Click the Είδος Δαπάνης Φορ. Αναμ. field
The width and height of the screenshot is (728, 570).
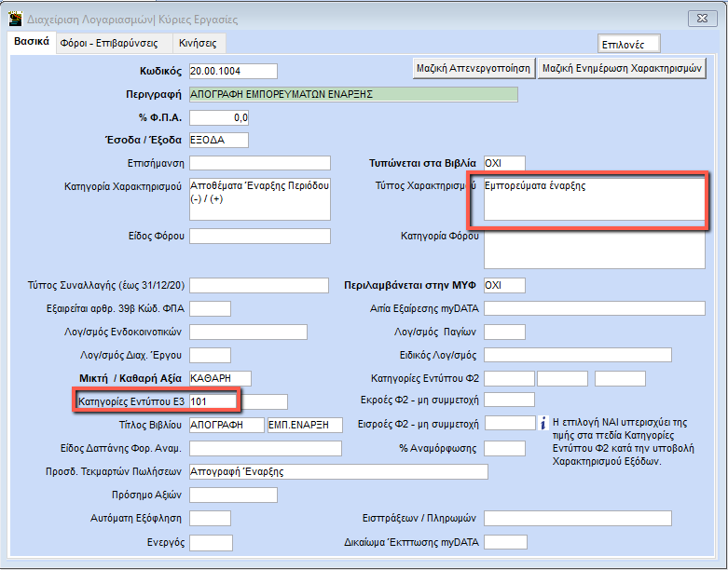point(265,449)
